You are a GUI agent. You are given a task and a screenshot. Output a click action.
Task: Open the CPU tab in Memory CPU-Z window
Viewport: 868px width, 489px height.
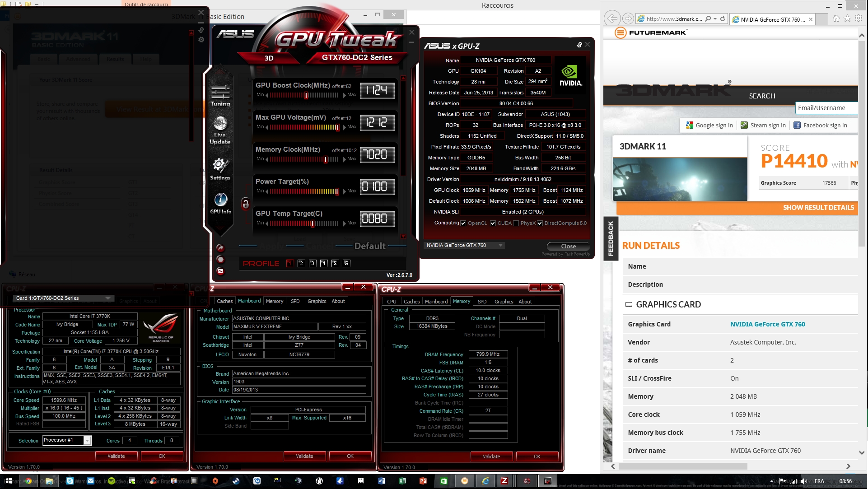(x=392, y=302)
